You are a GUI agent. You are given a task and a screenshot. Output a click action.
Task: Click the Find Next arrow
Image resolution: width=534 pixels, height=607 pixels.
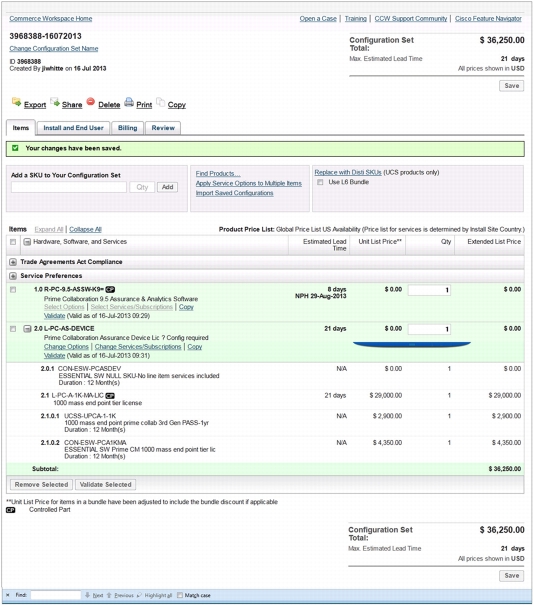[88, 595]
